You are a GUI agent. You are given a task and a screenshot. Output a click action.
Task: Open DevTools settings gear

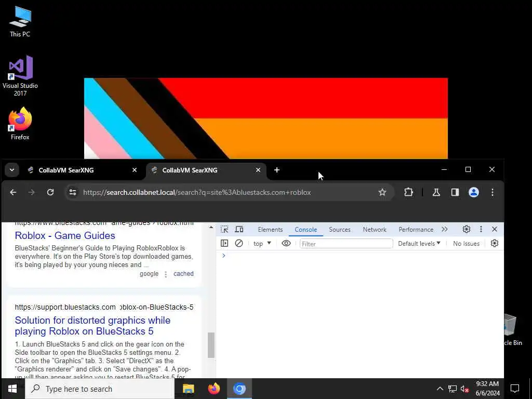[467, 229]
